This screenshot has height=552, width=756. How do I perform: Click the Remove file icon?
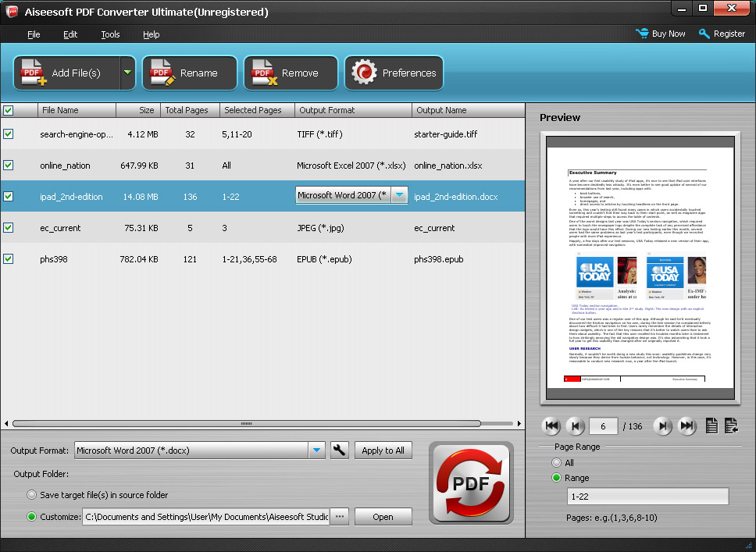264,72
